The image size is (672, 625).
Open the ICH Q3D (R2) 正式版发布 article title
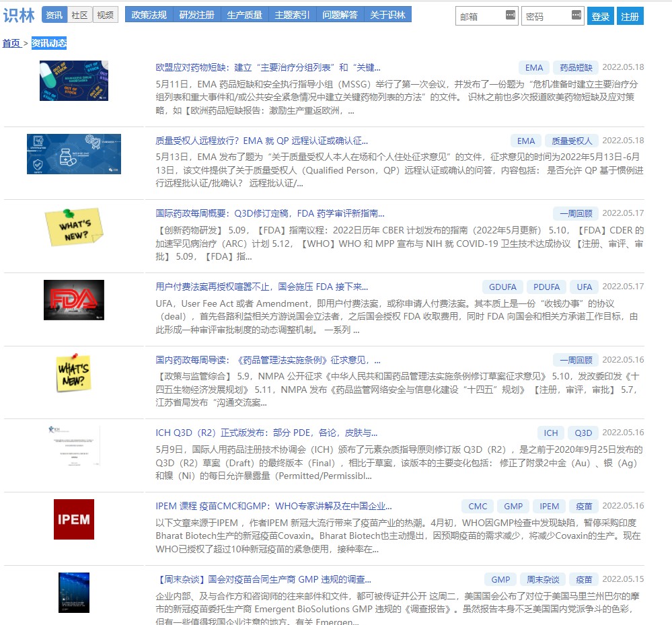(266, 433)
